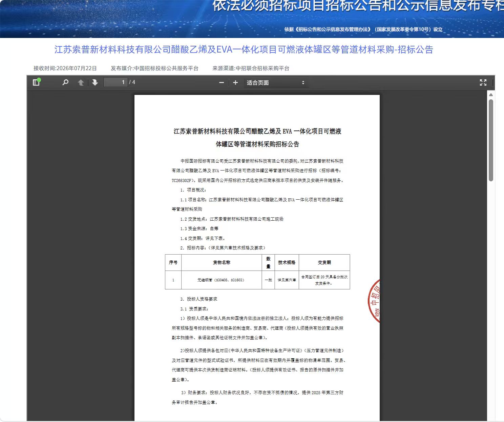Switch PDF viewer to fullscreen mode
Viewport: 504px width, 422px height.
pos(483,82)
